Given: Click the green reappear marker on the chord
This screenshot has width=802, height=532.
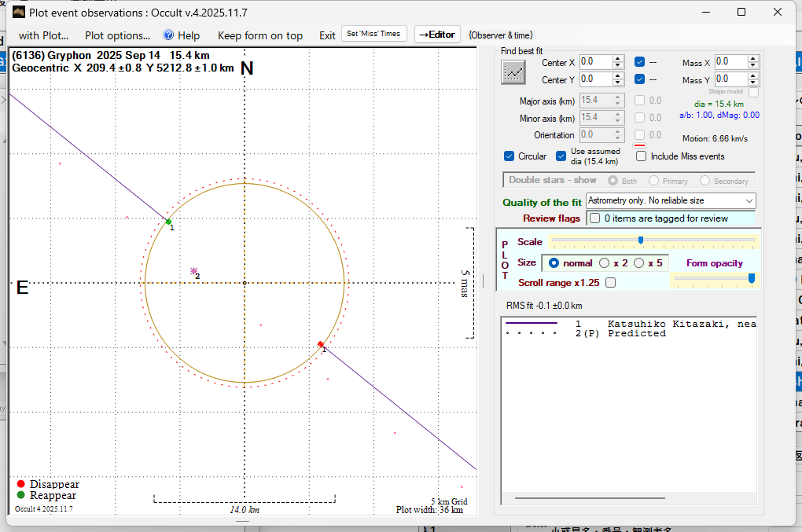Looking at the screenshot, I should click(x=168, y=222).
